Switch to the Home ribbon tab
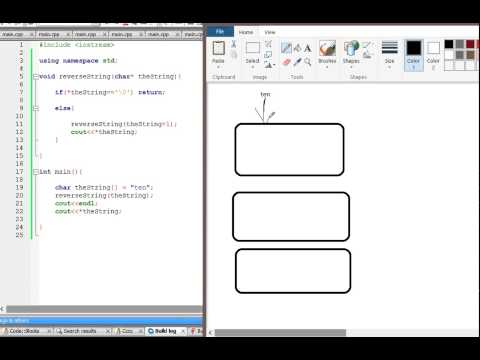 (246, 32)
